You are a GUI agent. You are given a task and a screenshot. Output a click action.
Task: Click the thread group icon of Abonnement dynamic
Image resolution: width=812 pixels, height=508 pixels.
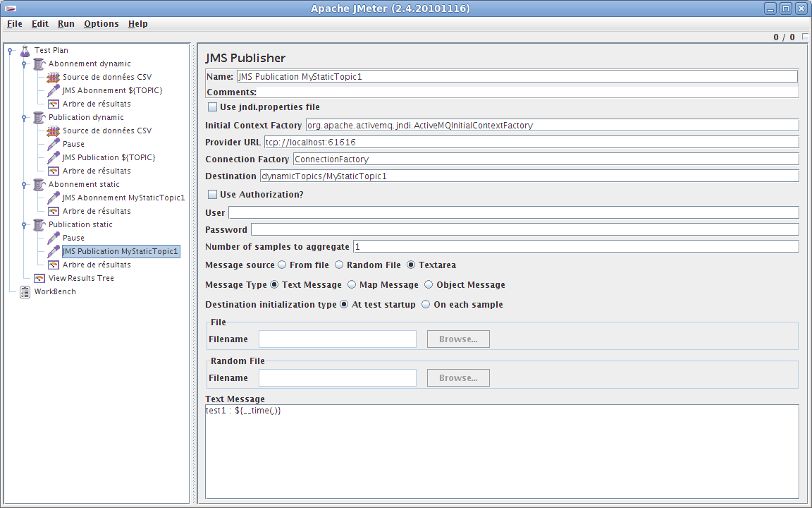coord(39,64)
